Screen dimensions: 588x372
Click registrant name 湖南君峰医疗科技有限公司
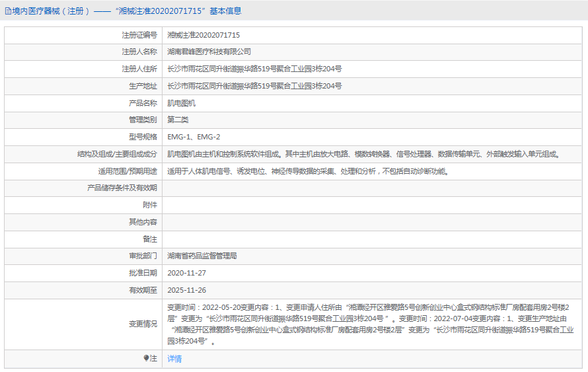point(209,52)
